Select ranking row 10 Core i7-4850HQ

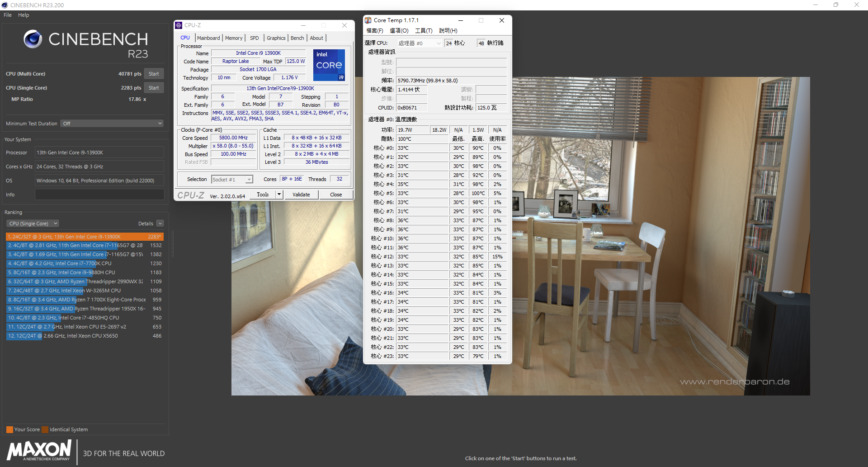[x=85, y=318]
